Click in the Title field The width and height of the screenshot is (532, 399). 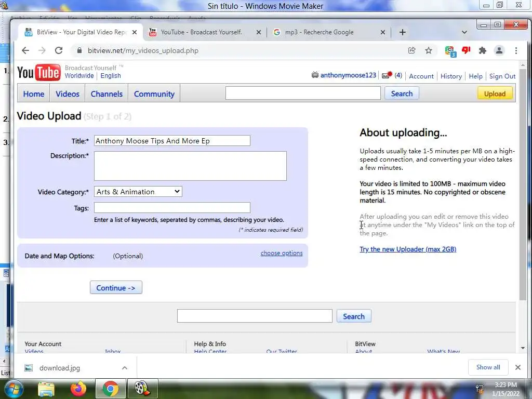172,141
